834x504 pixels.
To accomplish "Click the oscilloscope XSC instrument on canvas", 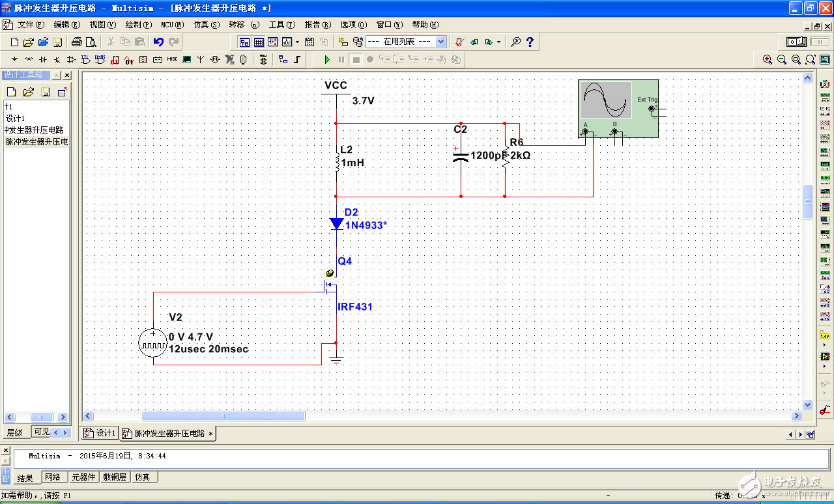I will tap(618, 109).
